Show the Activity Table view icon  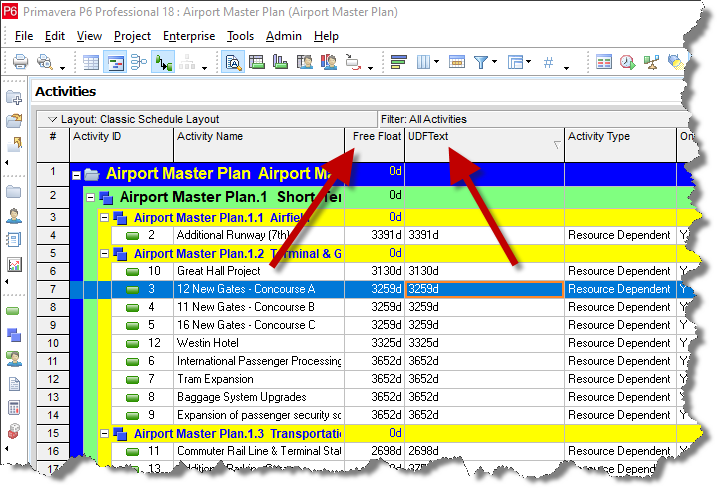[x=91, y=62]
